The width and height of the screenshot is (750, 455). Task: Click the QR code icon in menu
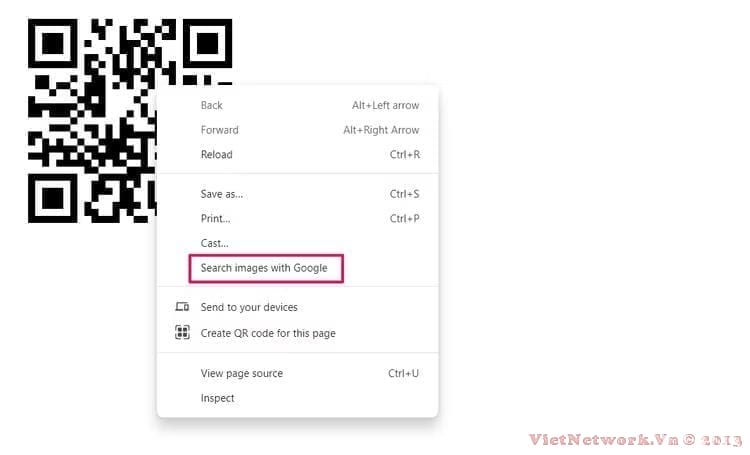182,332
